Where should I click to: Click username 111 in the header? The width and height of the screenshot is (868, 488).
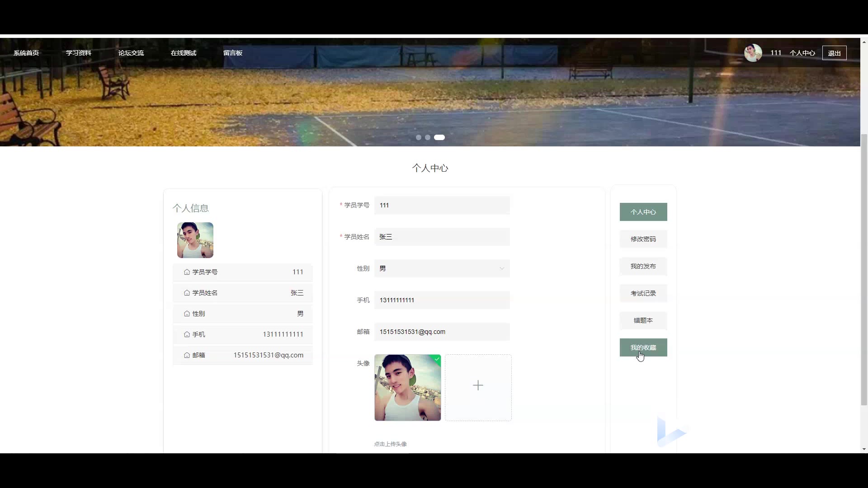click(x=776, y=53)
